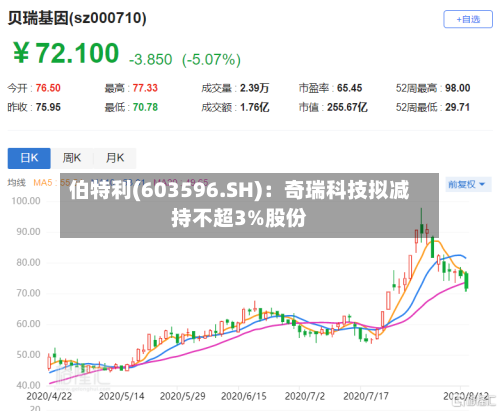The height and width of the screenshot is (411, 500).
Task: Switch to the 月K chart tab
Action: pos(115,158)
